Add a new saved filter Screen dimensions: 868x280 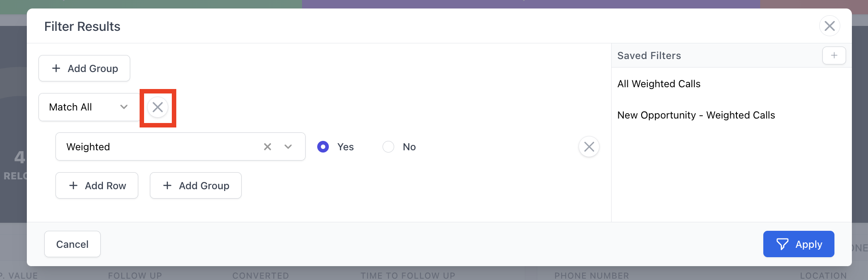pyautogui.click(x=834, y=55)
